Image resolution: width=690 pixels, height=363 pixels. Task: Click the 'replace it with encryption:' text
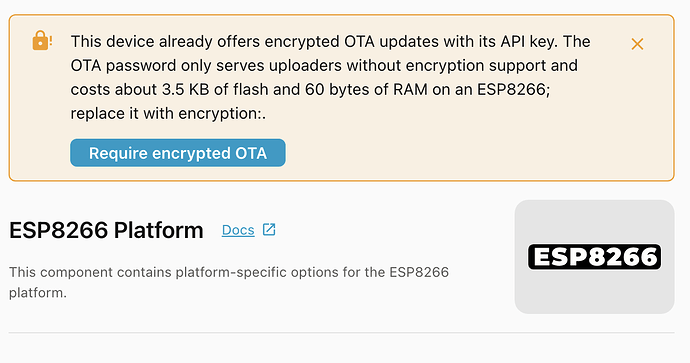click(x=168, y=114)
